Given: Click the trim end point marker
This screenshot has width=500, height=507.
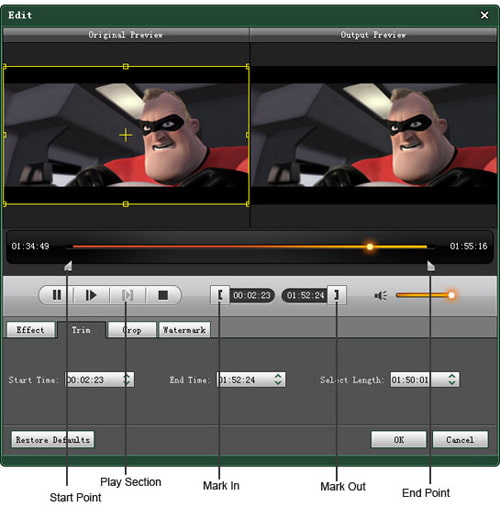Looking at the screenshot, I should click(x=431, y=266).
